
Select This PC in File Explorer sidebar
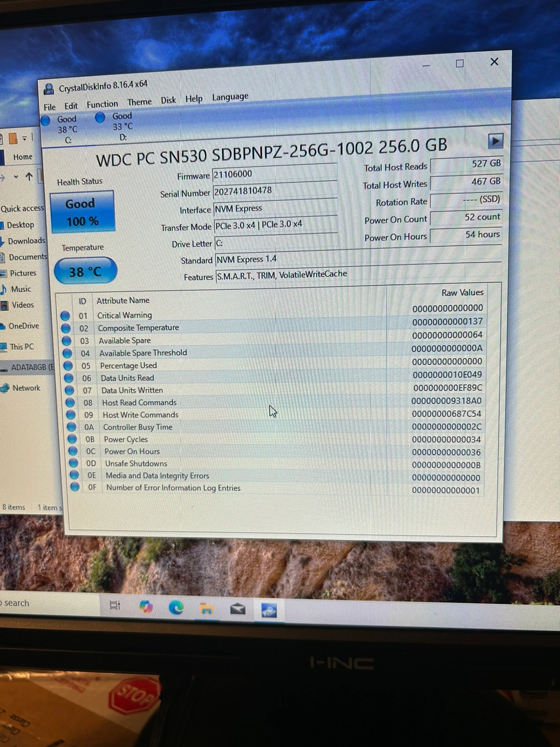21,347
